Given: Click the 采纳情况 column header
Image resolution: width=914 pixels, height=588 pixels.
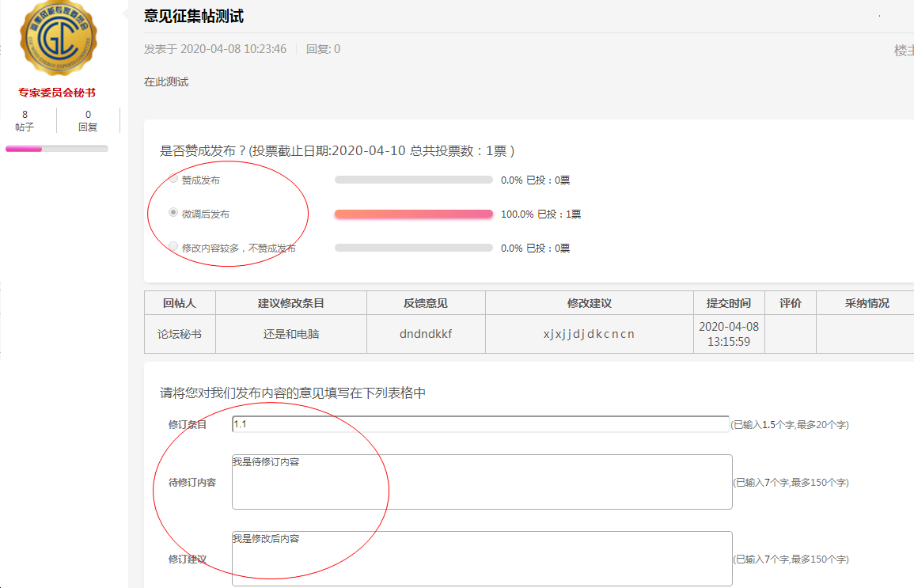Looking at the screenshot, I should 867,303.
